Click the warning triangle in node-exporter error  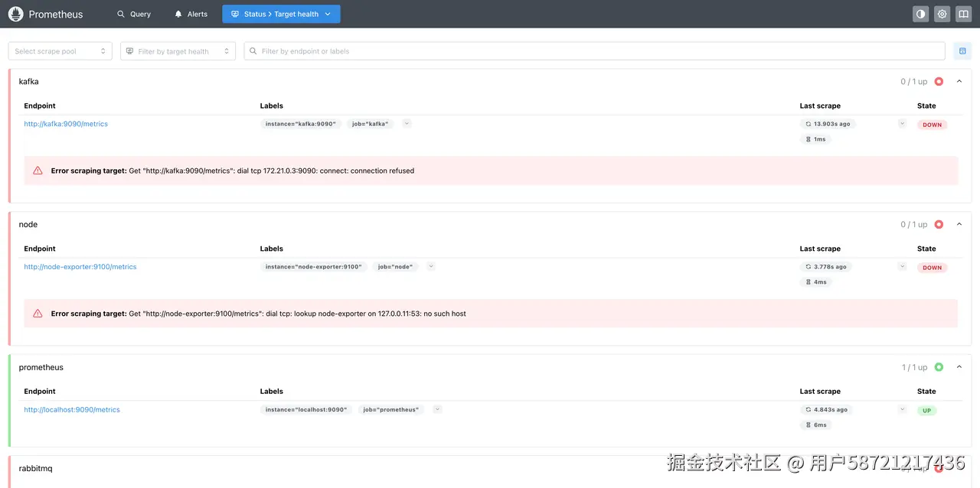(x=38, y=314)
